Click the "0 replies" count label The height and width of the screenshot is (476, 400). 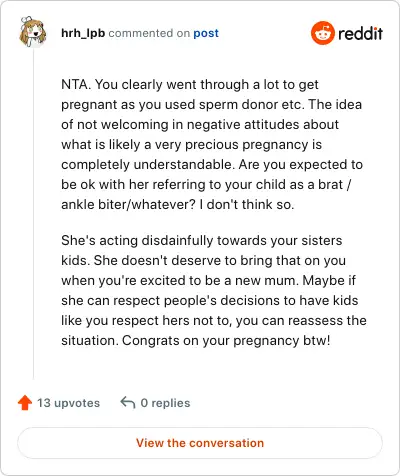pyautogui.click(x=165, y=403)
